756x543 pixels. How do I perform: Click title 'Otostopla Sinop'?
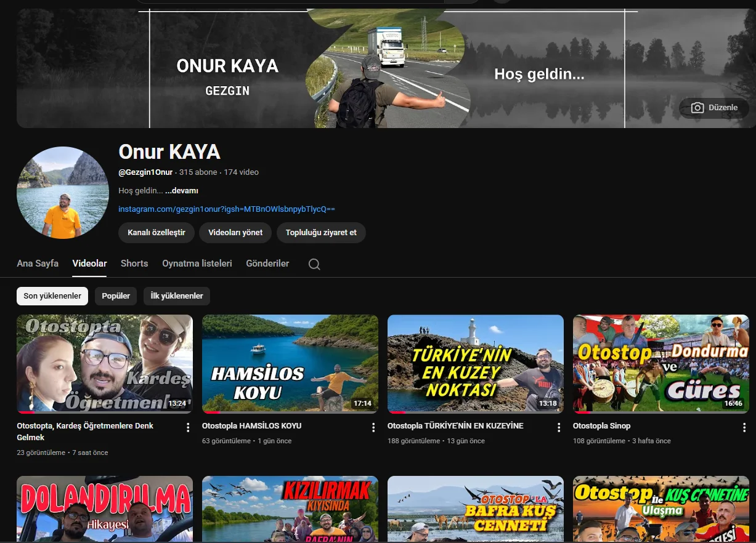pyautogui.click(x=601, y=426)
